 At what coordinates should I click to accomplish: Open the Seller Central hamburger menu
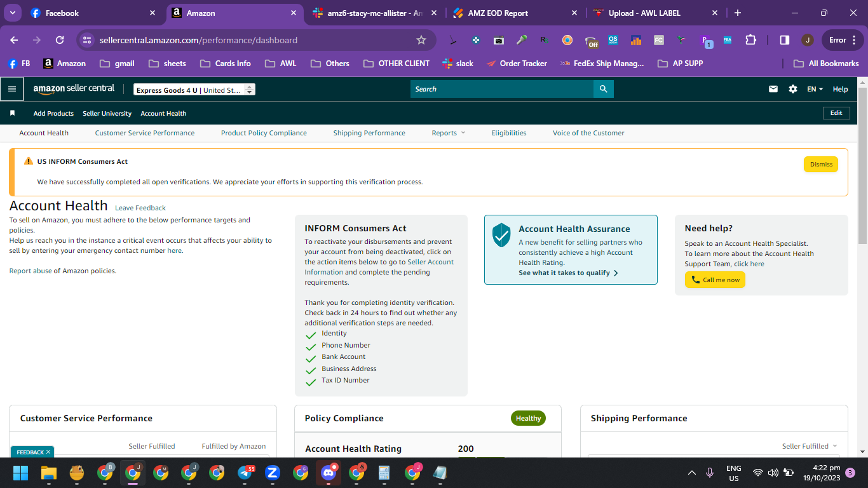pyautogui.click(x=12, y=89)
